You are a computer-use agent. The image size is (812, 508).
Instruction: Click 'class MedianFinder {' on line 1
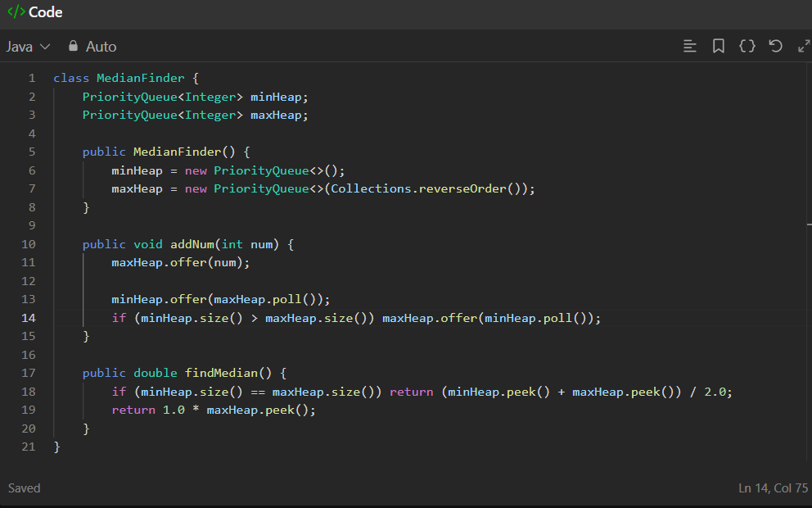pos(126,79)
